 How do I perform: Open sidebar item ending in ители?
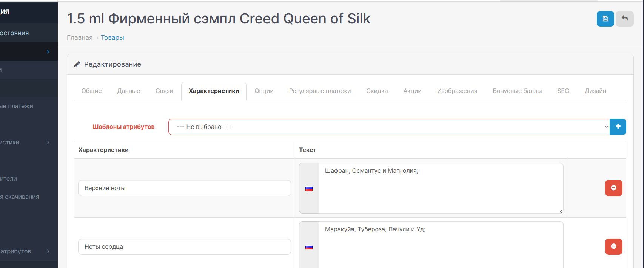click(29, 179)
